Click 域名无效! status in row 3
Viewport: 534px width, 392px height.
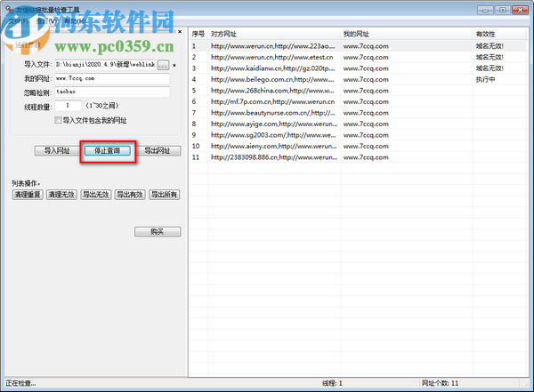coord(489,68)
